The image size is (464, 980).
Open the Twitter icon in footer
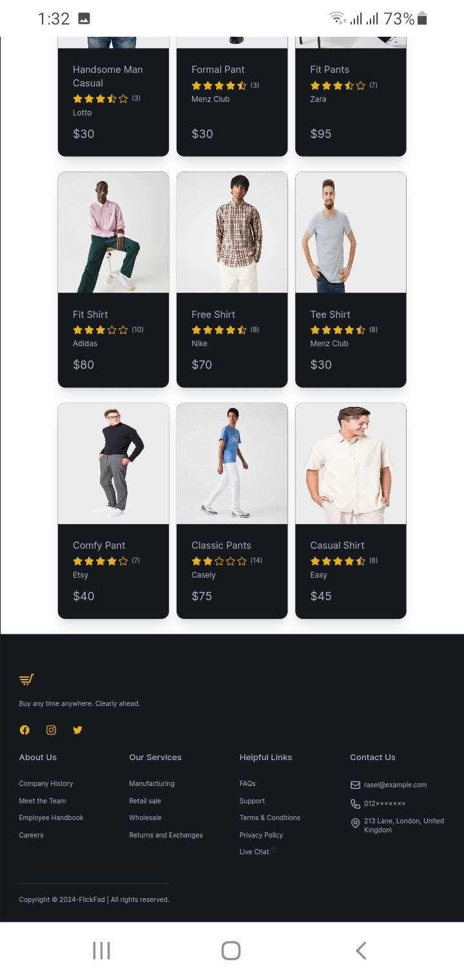pyautogui.click(x=77, y=730)
